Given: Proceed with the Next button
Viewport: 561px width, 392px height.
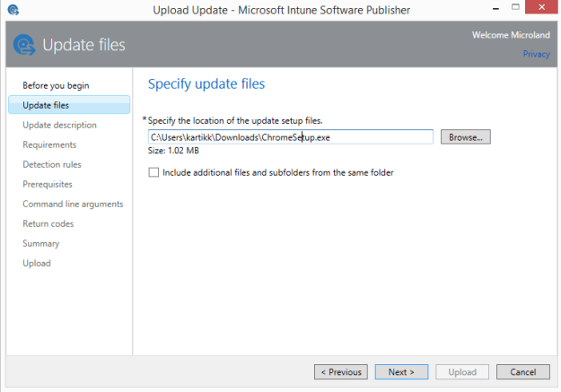Looking at the screenshot, I should click(401, 372).
